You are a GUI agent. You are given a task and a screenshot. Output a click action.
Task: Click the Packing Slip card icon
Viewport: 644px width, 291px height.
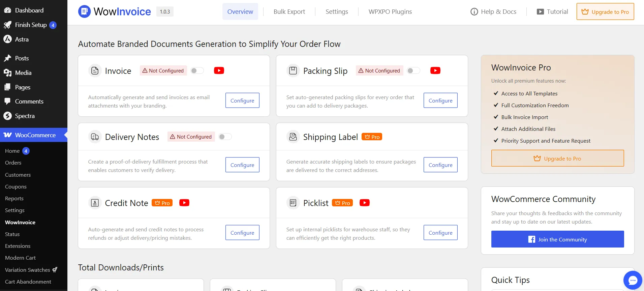tap(293, 71)
